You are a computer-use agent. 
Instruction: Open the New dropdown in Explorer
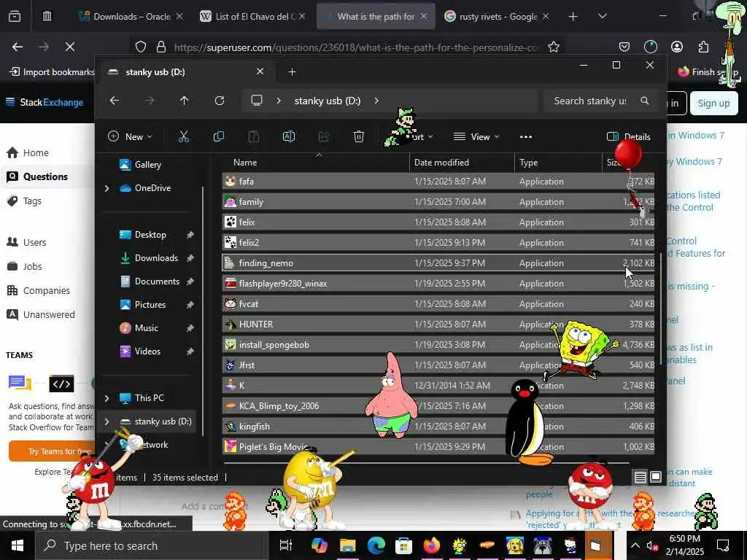130,136
